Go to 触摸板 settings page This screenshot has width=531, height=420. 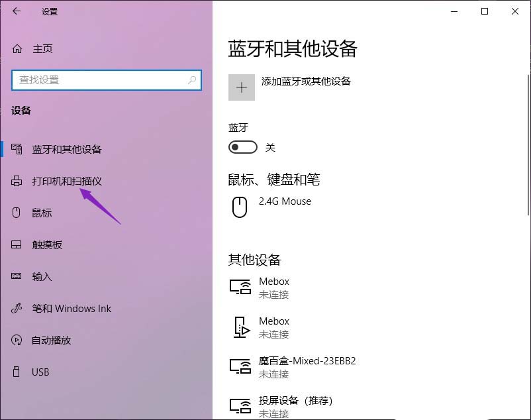click(x=47, y=245)
